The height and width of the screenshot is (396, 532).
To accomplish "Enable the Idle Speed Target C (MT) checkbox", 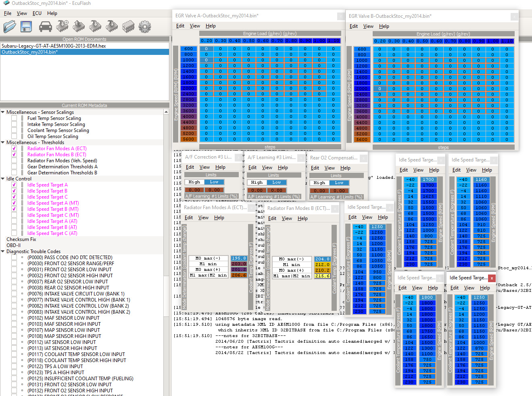I will click(x=14, y=215).
